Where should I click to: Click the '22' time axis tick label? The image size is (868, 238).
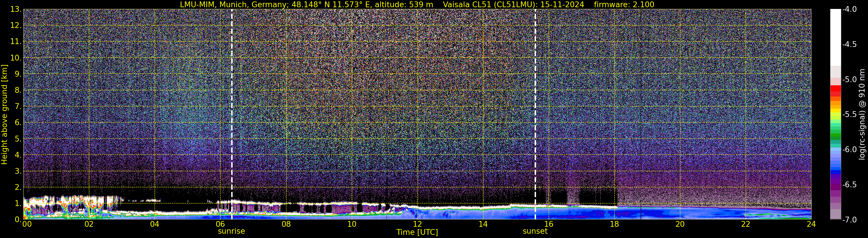[x=746, y=224]
